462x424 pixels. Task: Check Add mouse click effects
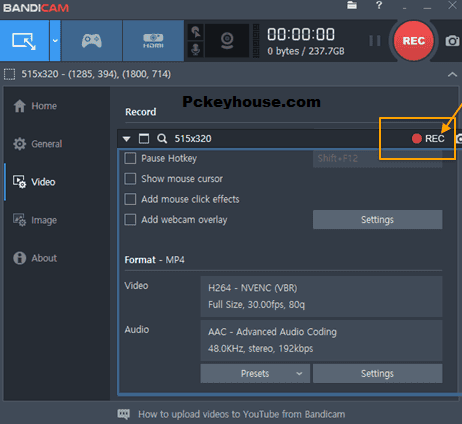130,199
